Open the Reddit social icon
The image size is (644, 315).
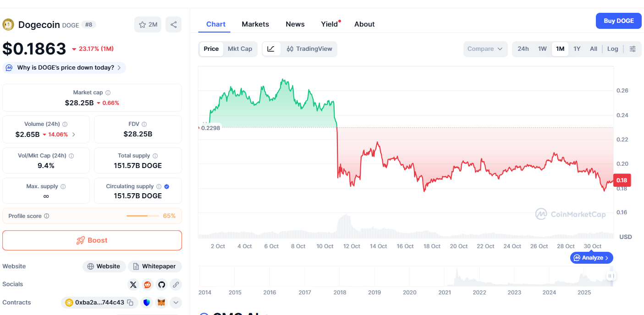point(148,285)
